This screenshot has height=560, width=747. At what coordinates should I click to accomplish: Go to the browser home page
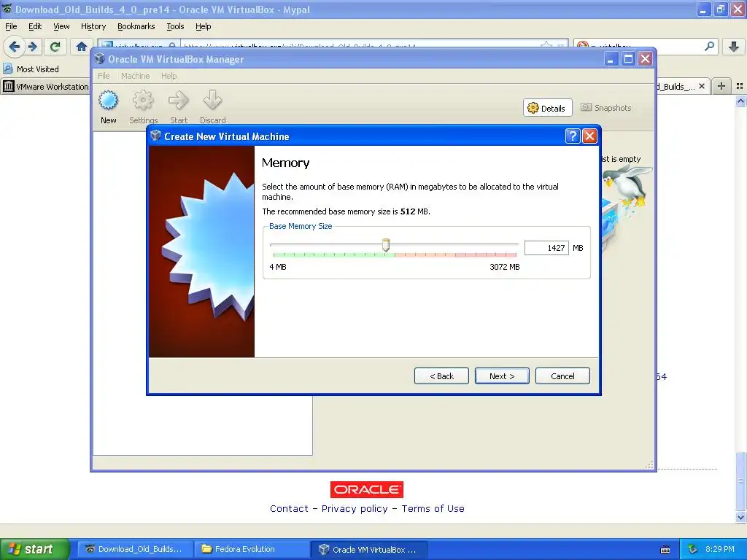coord(82,47)
